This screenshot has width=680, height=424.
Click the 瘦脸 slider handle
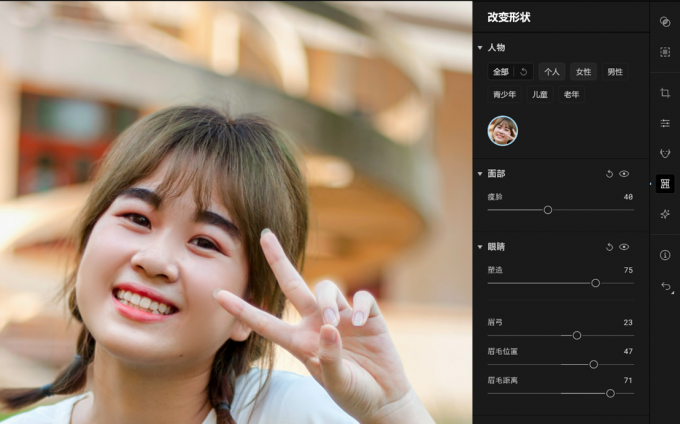coord(548,210)
